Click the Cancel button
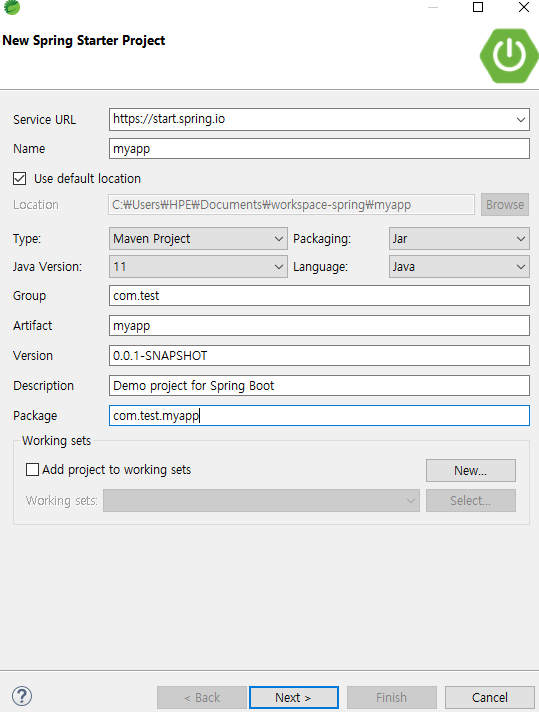 pos(490,697)
